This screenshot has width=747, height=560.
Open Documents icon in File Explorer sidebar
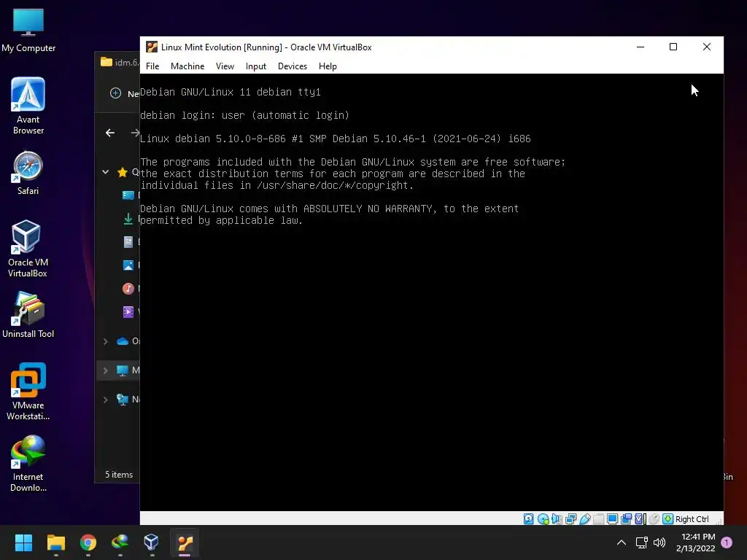(128, 242)
